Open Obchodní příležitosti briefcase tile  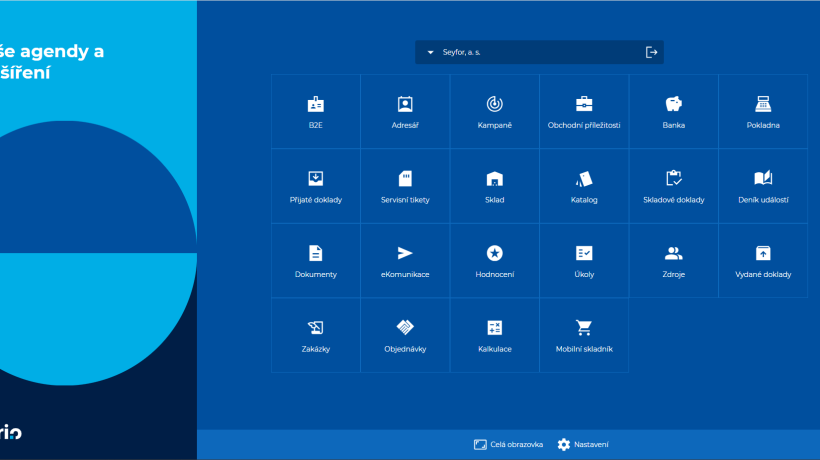tap(584, 112)
